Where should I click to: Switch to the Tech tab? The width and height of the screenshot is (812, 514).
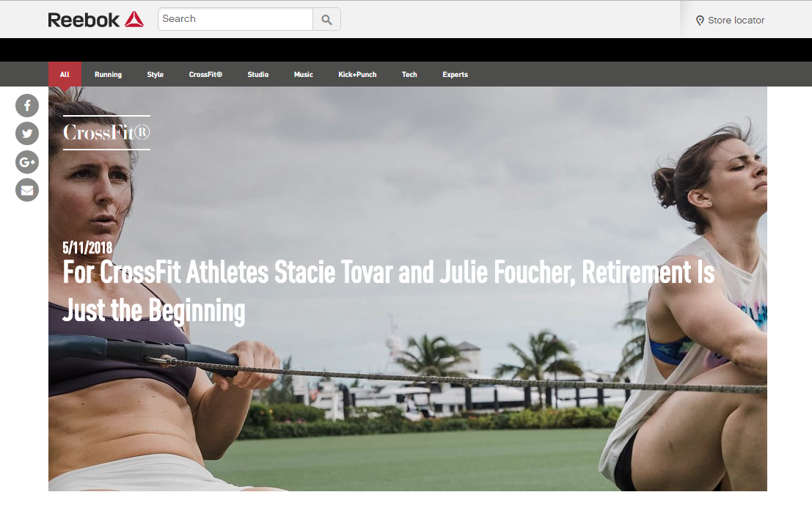[409, 75]
